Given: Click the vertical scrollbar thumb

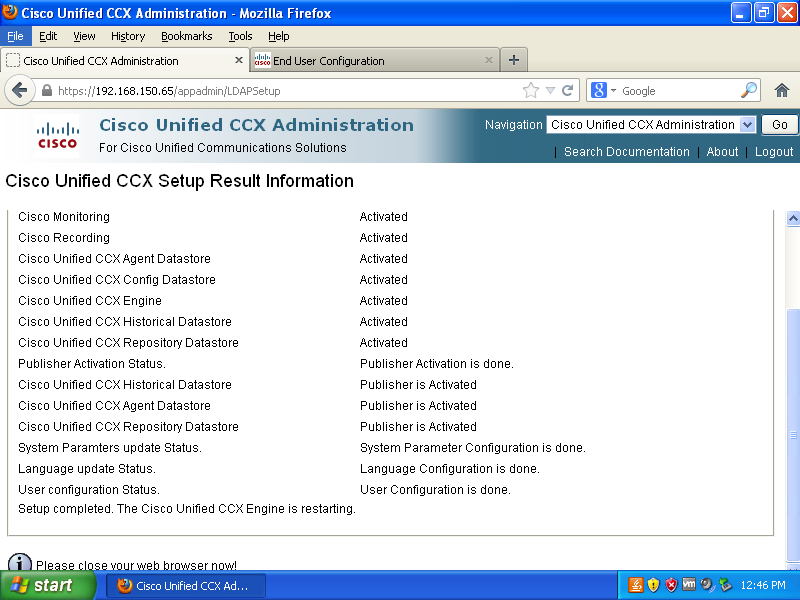Looking at the screenshot, I should click(793, 435).
